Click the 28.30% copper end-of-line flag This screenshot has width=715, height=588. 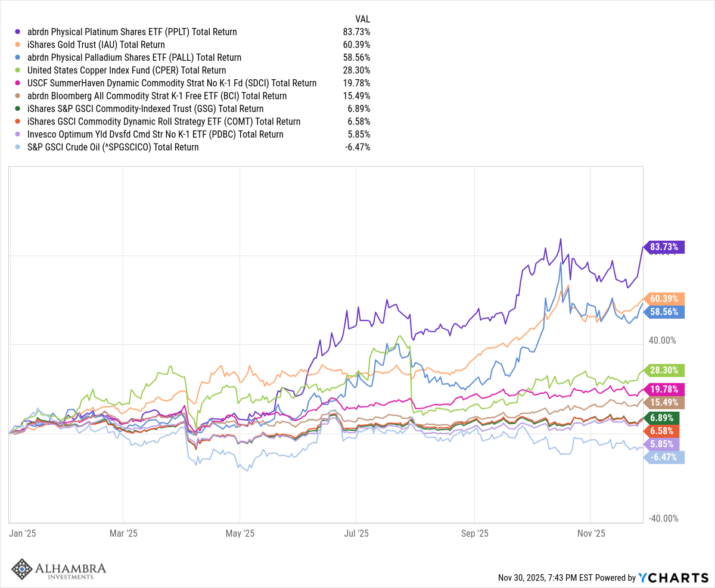pyautogui.click(x=664, y=370)
